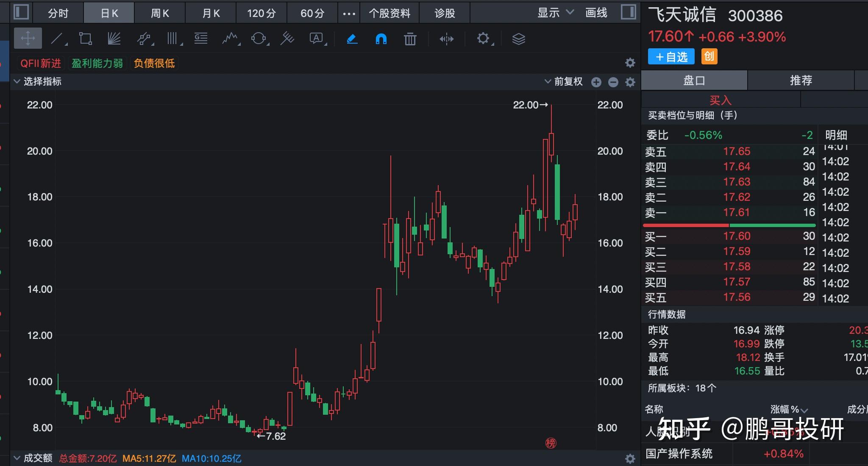Open 个股资料 stock info tab

389,13
